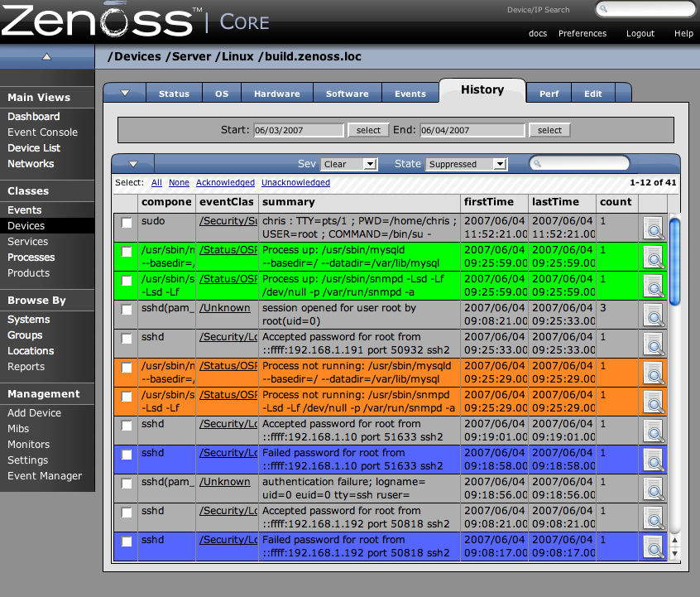Click the Zenoss Core logo
The height and width of the screenshot is (597, 700).
point(135,20)
